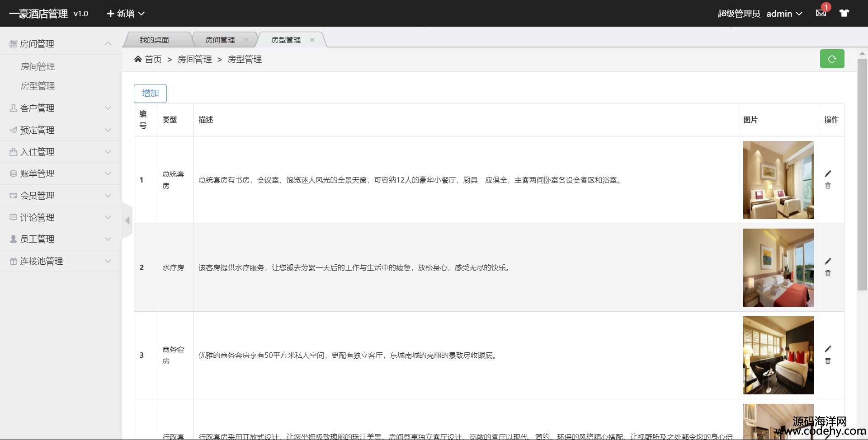Expand the 客户管理 sidebar menu
Viewport: 868px width, 440px height.
tap(61, 108)
